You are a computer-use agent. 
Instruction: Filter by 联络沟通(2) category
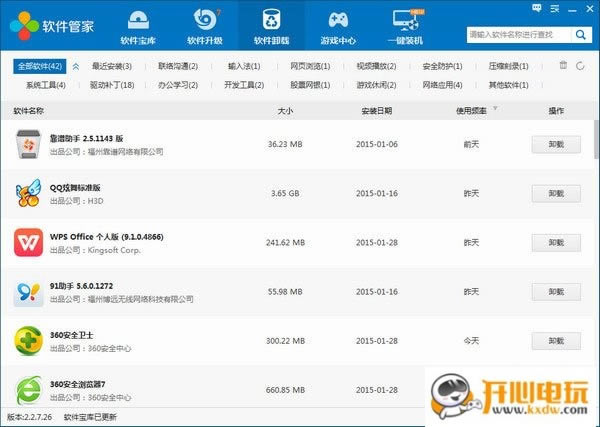tap(178, 66)
